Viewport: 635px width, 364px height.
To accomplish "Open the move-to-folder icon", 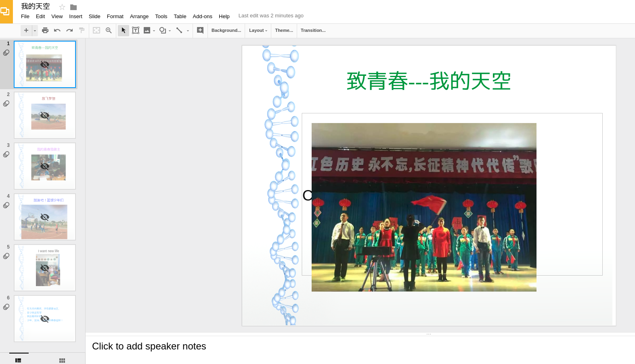I will pyautogui.click(x=73, y=7).
